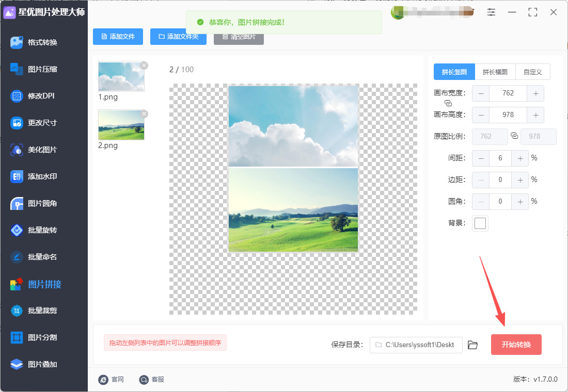Open the 美化图片 beautify tool
Viewport: 568px width, 392px height.
coord(35,150)
